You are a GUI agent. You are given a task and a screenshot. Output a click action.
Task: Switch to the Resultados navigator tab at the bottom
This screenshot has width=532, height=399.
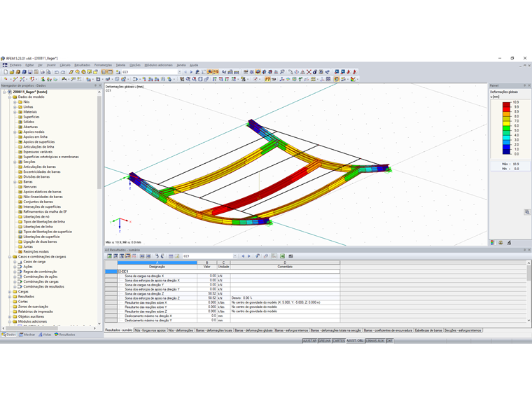tap(64, 335)
